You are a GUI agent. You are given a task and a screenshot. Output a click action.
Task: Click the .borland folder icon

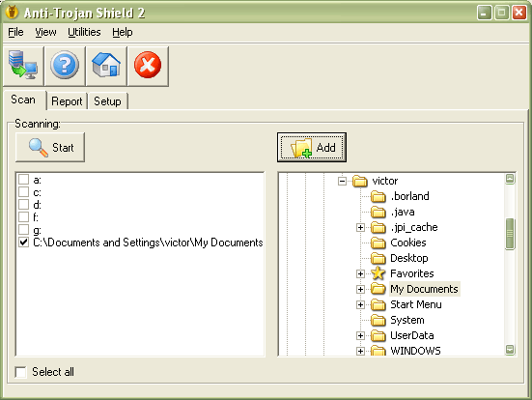(x=378, y=196)
